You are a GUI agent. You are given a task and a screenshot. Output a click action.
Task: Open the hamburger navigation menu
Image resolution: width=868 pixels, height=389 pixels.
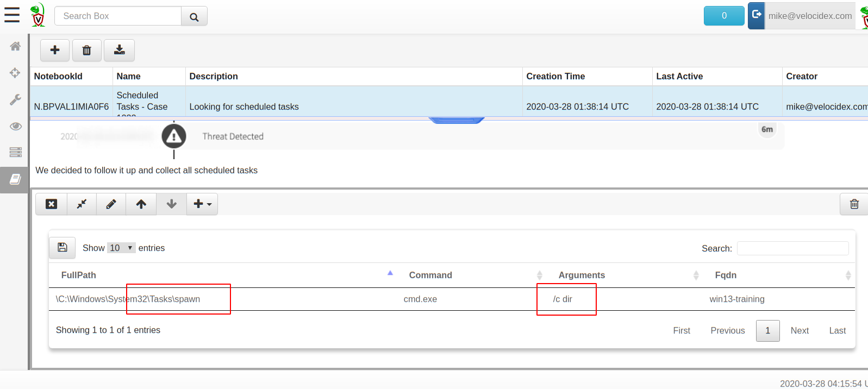12,15
